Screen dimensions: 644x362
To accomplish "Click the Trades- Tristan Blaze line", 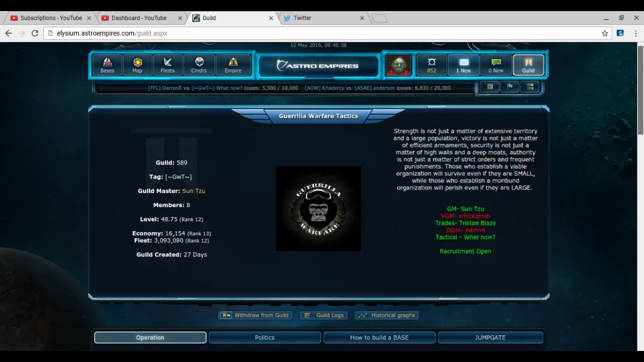I will [x=465, y=223].
